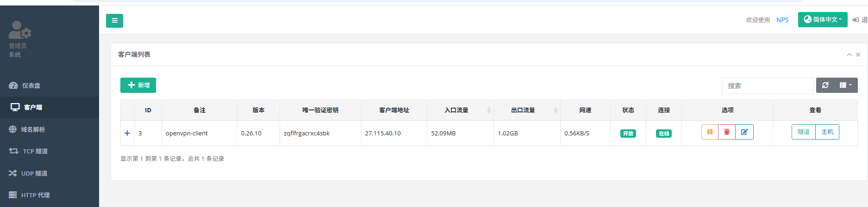868x207 pixels.
Task: Click the 隧道 button for openvpn-client
Action: [804, 132]
